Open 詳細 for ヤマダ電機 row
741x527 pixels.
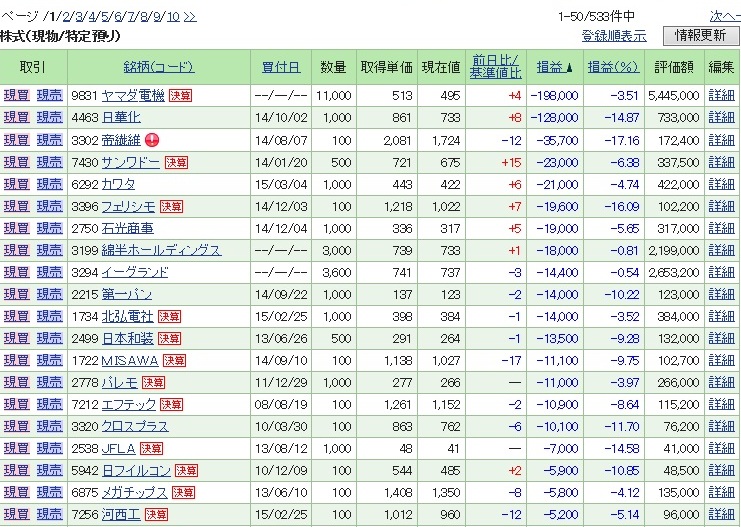pos(722,95)
